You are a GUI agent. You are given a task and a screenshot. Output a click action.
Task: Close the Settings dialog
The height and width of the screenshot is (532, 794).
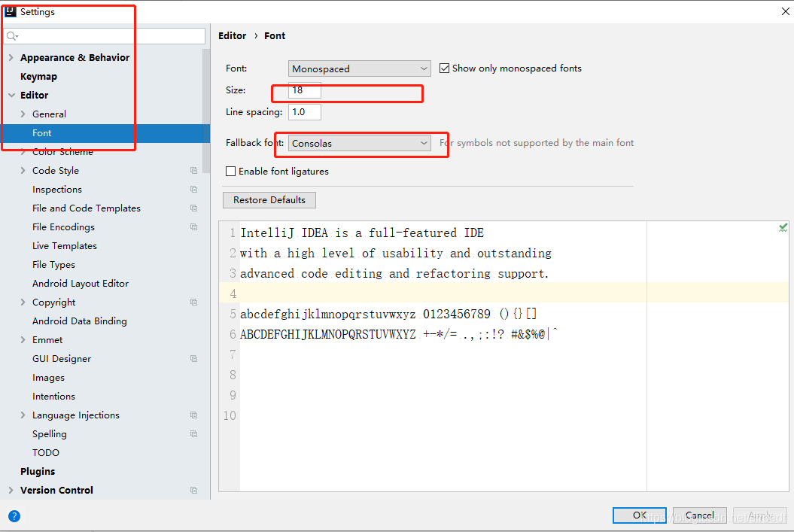click(786, 11)
